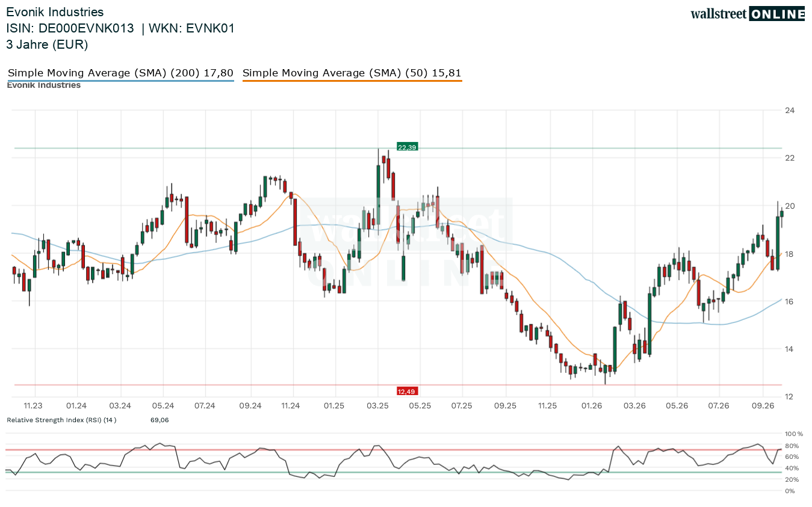Click the 09.25 date label

click(506, 406)
